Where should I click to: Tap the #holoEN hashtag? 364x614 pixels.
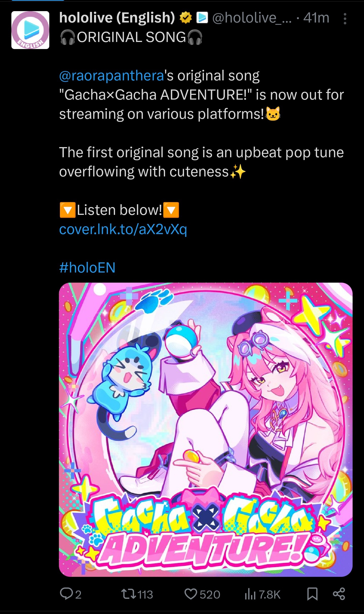[x=87, y=267]
